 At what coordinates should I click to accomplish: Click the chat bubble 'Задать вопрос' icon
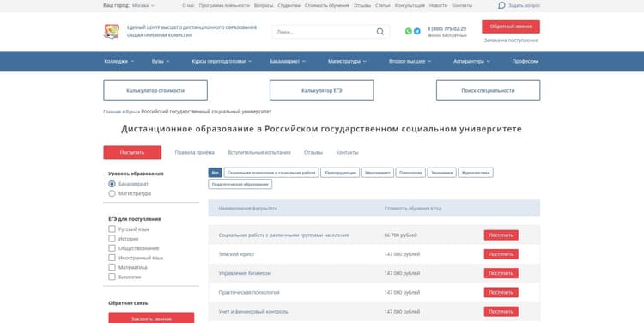point(501,5)
